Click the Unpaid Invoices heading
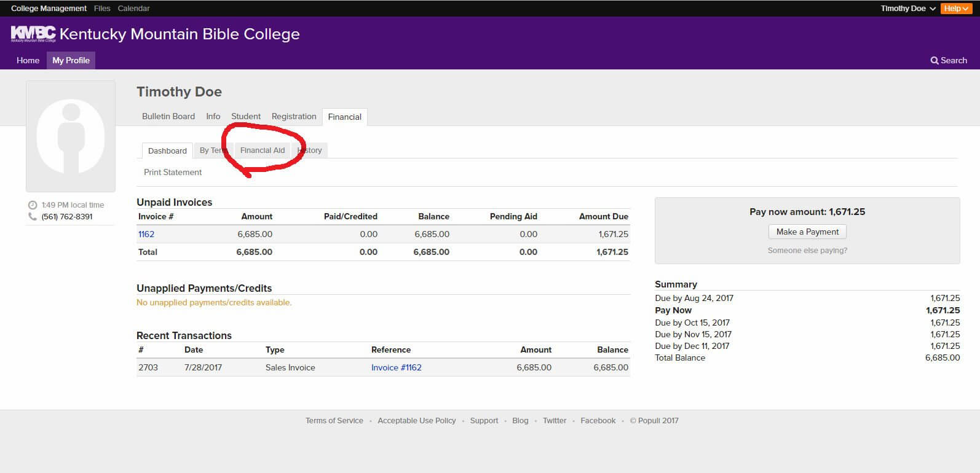The width and height of the screenshot is (980, 473). (175, 202)
